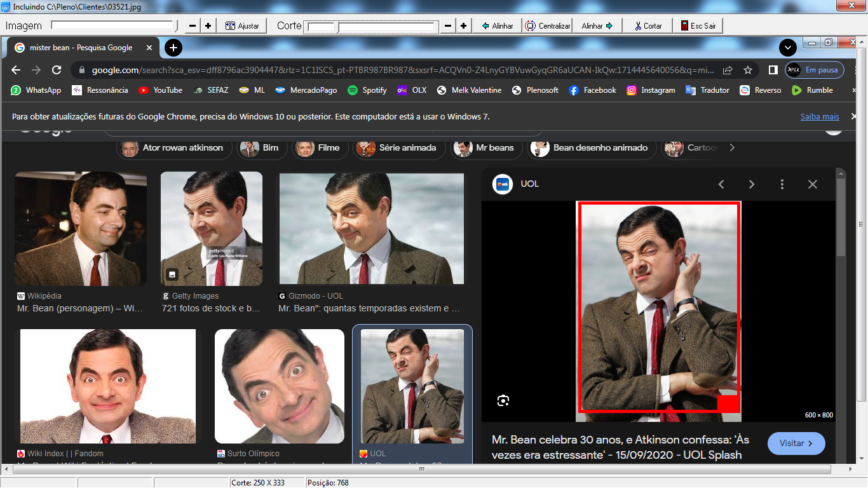The height and width of the screenshot is (488, 868).
Task: Select the Série animada filter chip
Action: tap(398, 147)
